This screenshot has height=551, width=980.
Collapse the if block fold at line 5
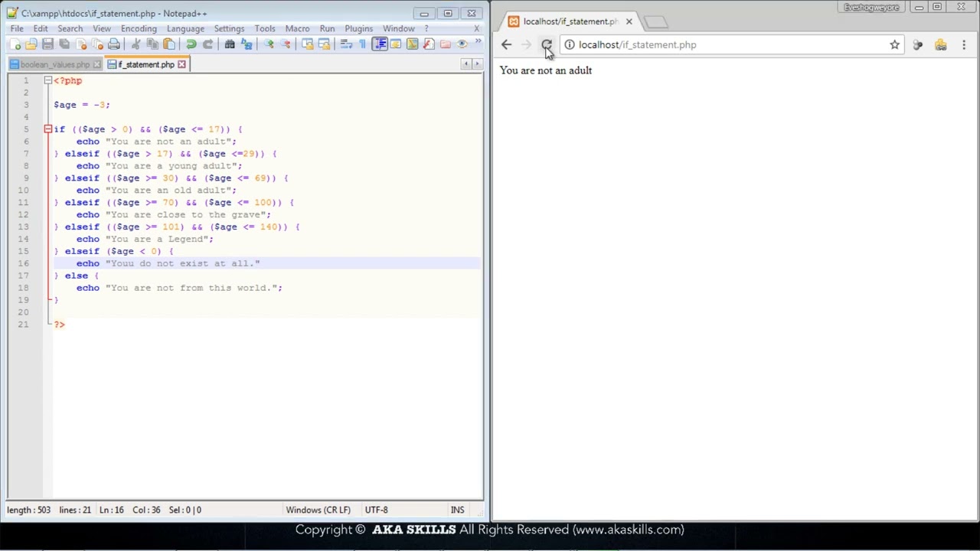pos(47,129)
